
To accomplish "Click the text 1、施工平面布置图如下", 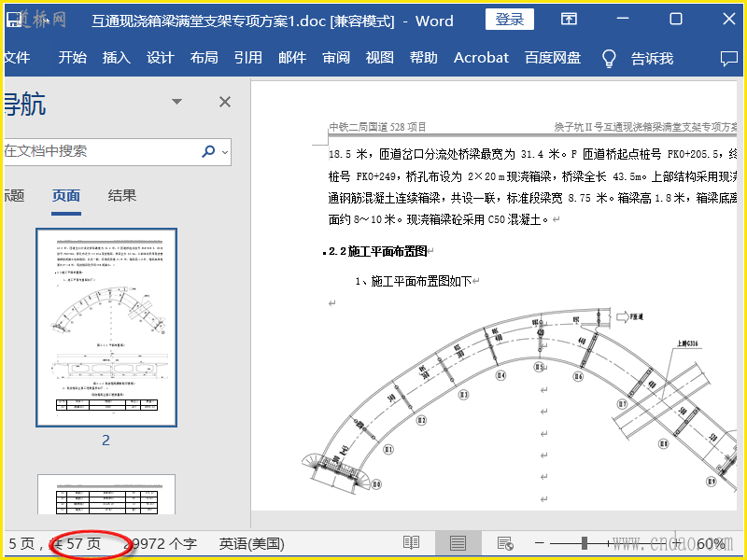I will coord(414,282).
